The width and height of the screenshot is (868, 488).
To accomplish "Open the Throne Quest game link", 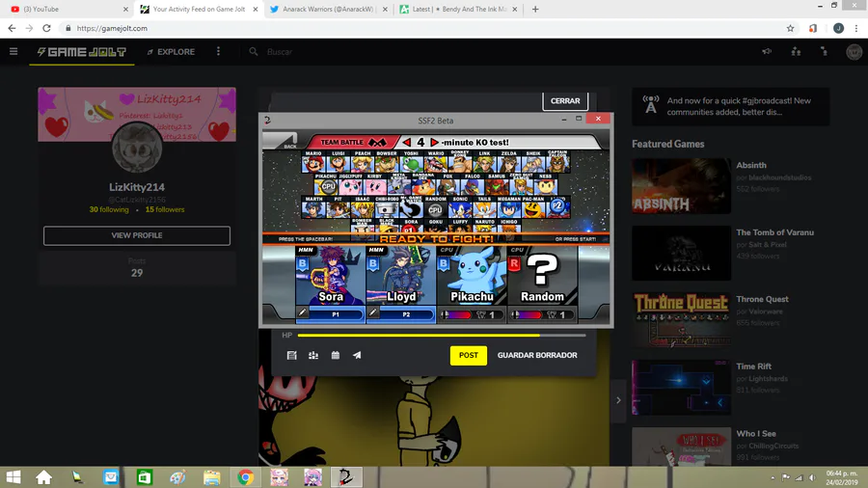I will pos(762,299).
